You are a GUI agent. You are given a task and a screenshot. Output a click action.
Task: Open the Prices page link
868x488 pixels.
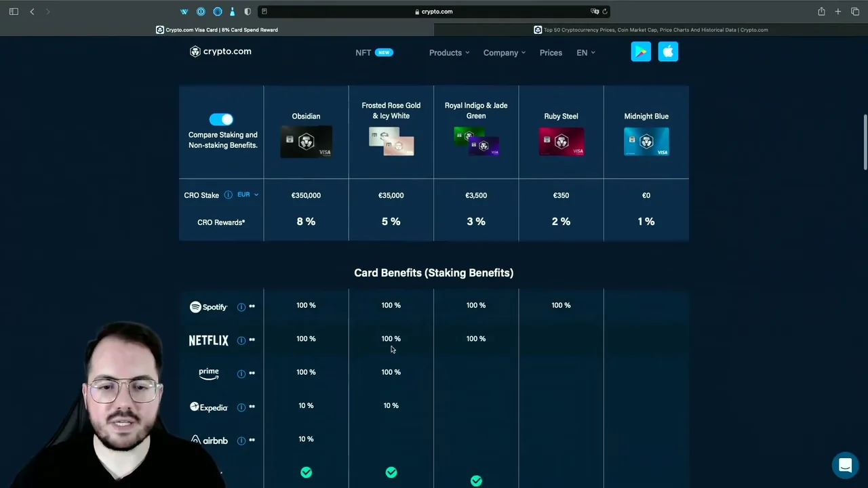click(x=551, y=53)
